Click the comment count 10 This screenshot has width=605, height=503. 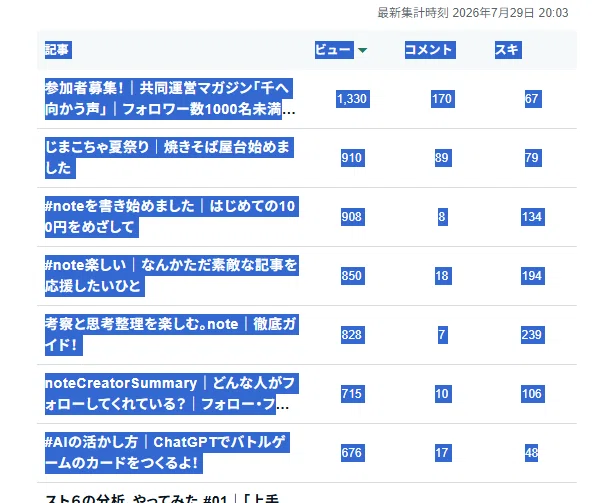[x=443, y=394]
